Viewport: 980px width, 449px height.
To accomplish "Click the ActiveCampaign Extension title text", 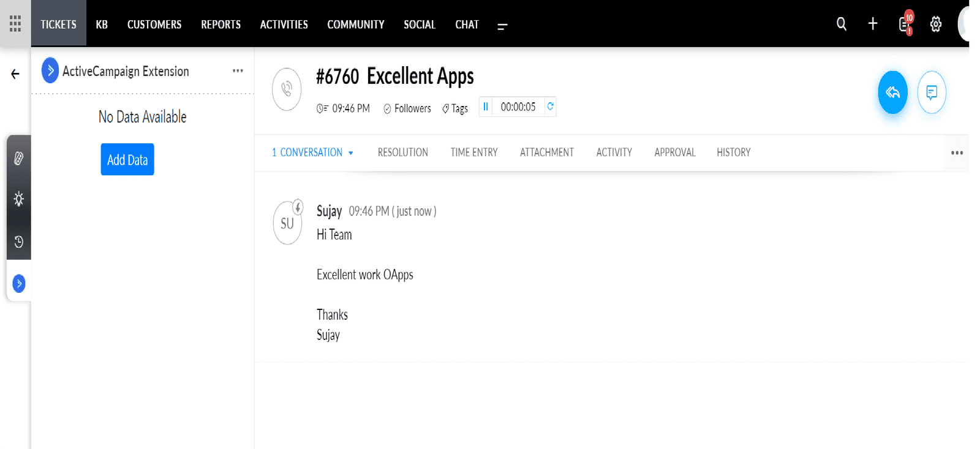I will [126, 71].
